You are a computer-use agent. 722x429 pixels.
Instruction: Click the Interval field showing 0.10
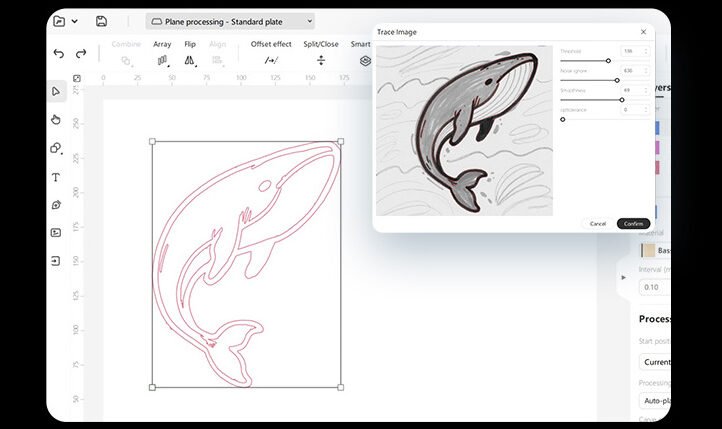coord(655,287)
